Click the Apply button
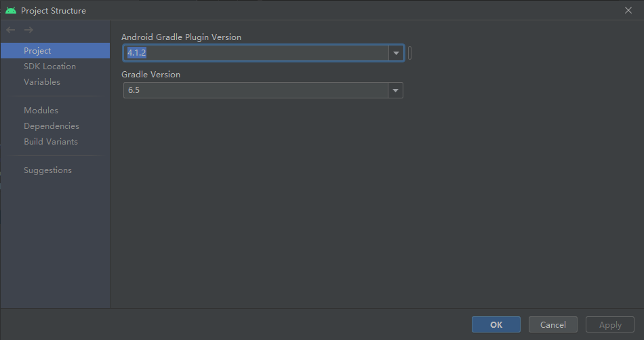This screenshot has width=644, height=340. point(609,325)
